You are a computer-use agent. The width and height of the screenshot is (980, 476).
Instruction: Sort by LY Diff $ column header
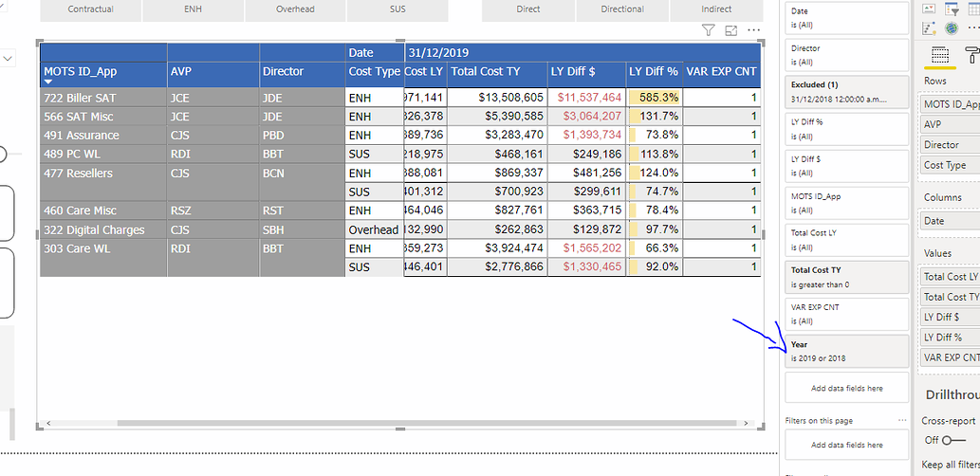coord(587,74)
